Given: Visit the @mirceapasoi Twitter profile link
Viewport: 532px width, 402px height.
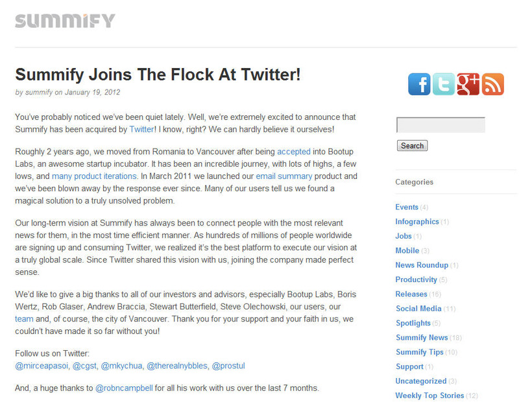Looking at the screenshot, I should click(42, 366).
